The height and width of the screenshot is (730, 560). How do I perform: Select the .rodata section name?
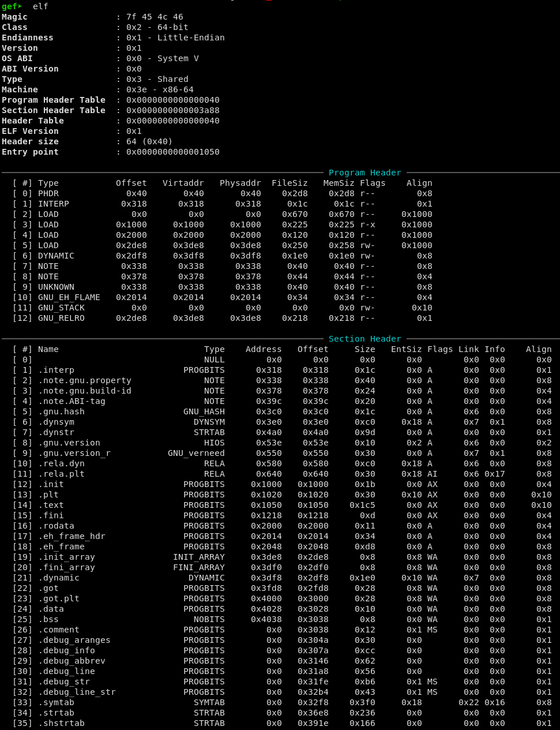click(56, 526)
